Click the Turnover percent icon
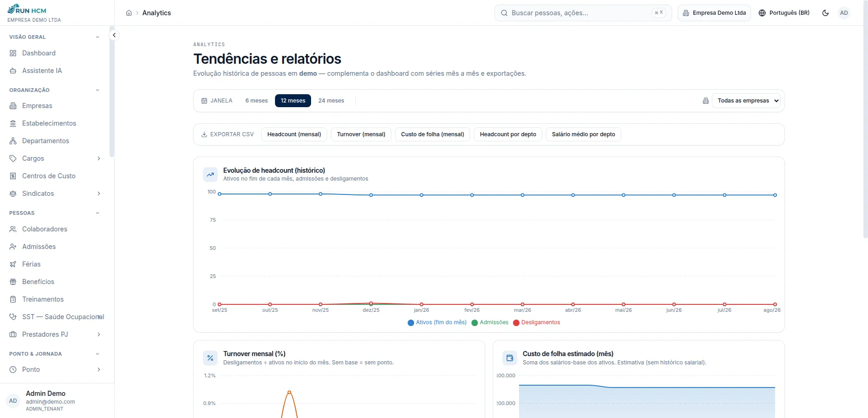 [x=210, y=358]
